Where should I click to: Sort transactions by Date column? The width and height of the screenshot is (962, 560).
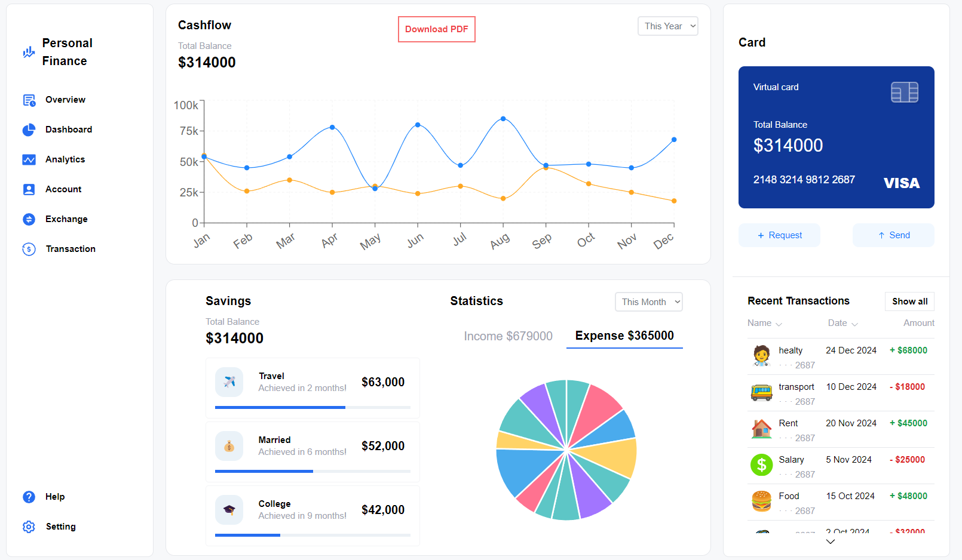[842, 323]
